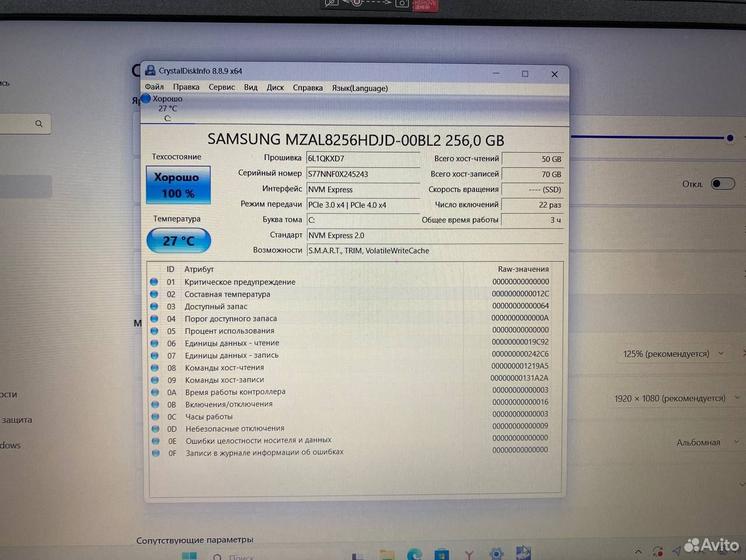The image size is (746, 560).
Task: Click the raw value 00000000242C6
Action: tap(520, 354)
